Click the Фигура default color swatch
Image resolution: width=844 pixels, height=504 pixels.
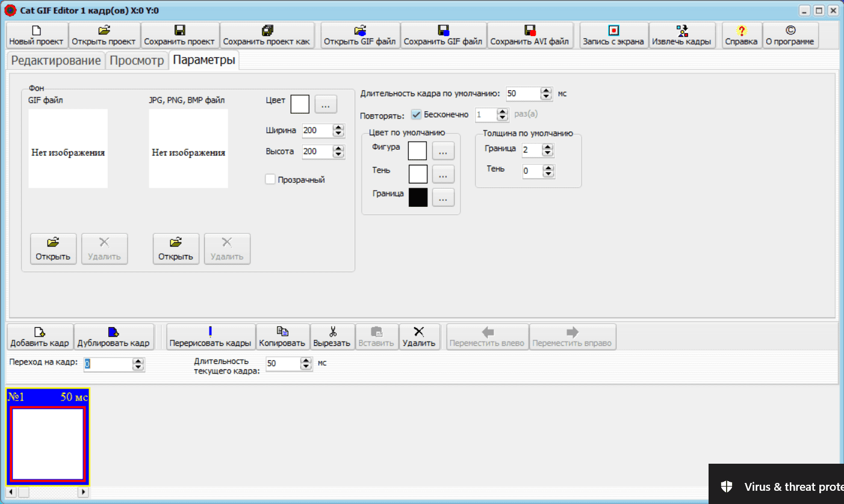[x=418, y=151]
